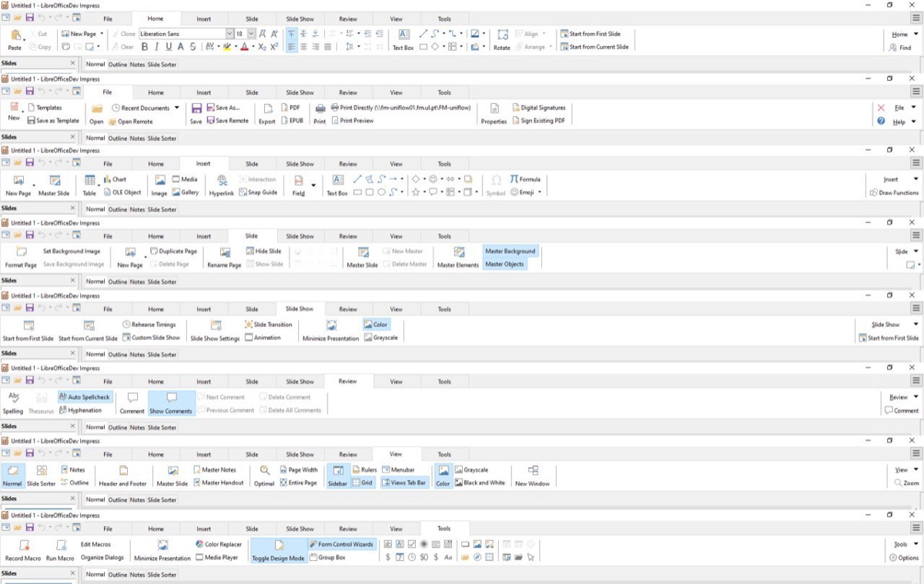Viewport: 924px width, 584px height.
Task: Apply bold formatting in Home ribbon
Action: [144, 47]
